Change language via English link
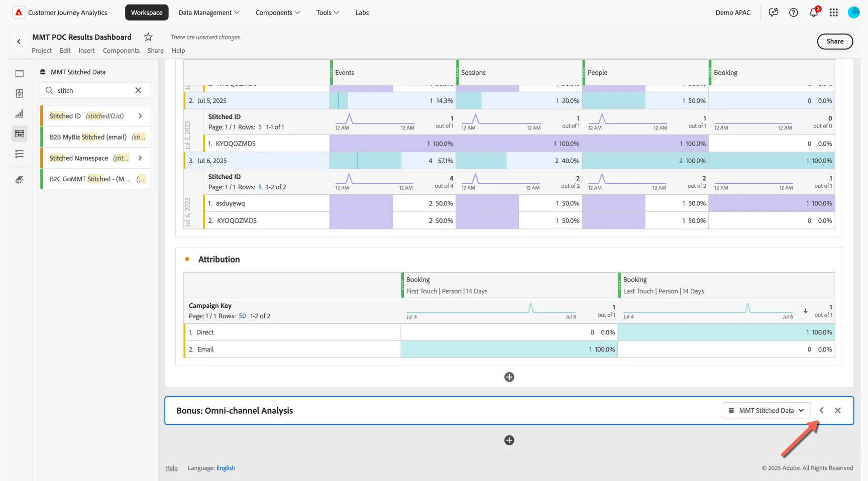This screenshot has height=481, width=868. point(226,468)
